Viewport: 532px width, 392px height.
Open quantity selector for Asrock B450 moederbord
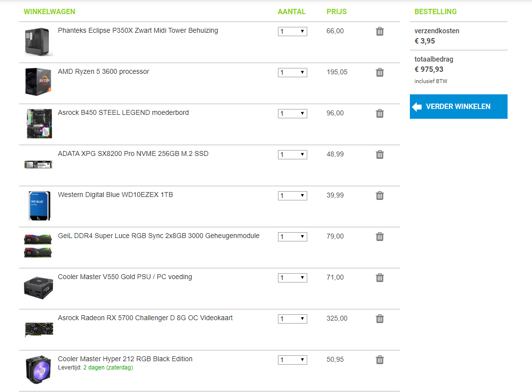[293, 114]
